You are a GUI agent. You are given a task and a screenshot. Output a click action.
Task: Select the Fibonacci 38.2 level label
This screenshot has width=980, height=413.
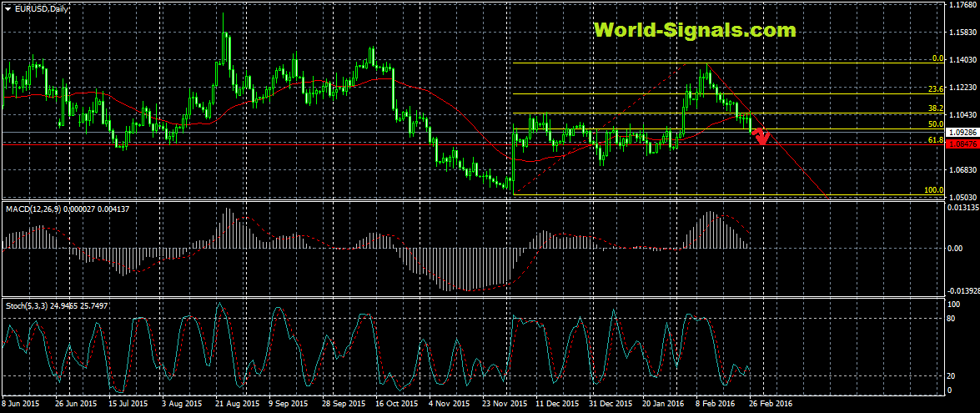[x=935, y=109]
